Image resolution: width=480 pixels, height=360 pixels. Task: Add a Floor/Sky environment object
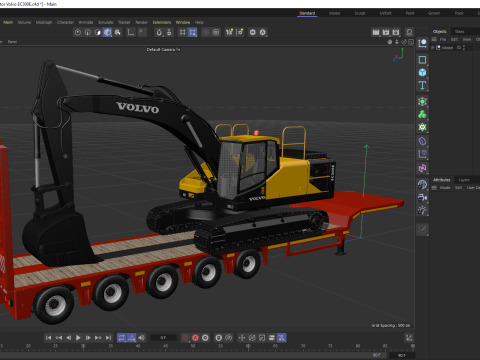[422, 184]
